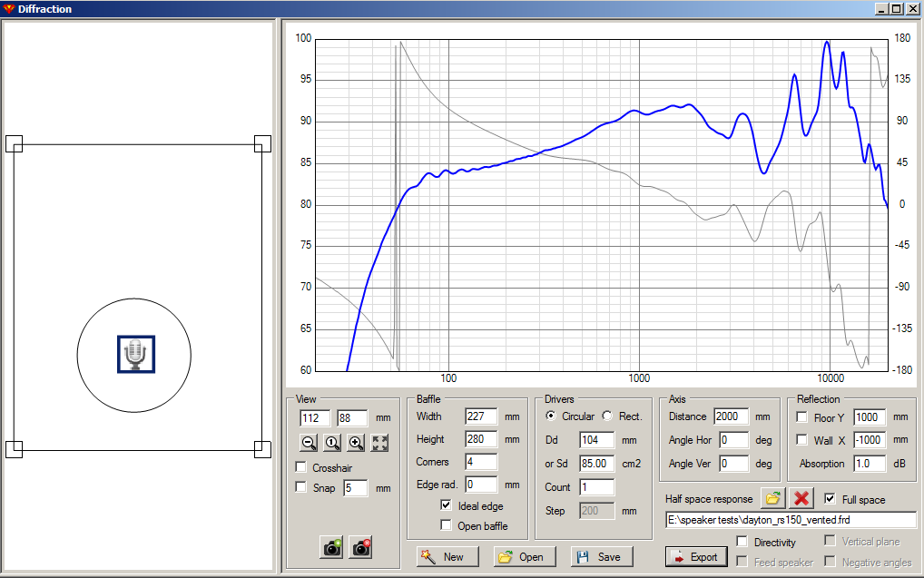The height and width of the screenshot is (578, 924).
Task: Click the Floor Y value field
Action: pyautogui.click(x=870, y=417)
